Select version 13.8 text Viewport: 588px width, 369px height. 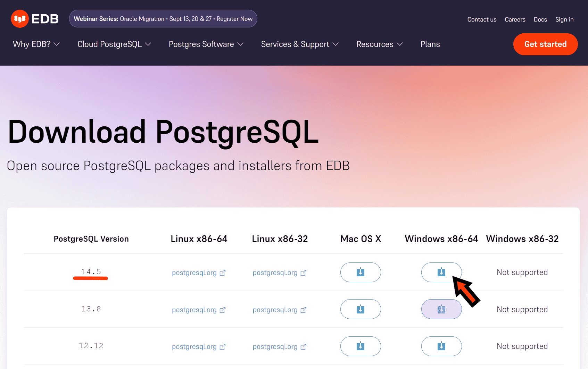click(91, 309)
